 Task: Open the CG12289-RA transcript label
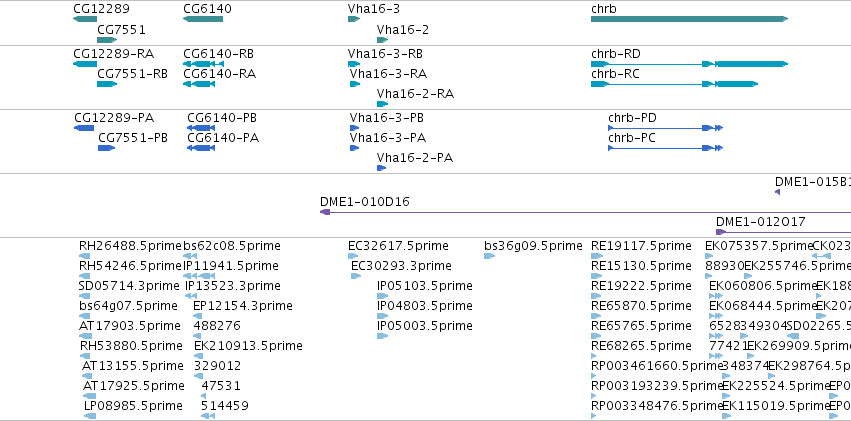tap(113, 54)
